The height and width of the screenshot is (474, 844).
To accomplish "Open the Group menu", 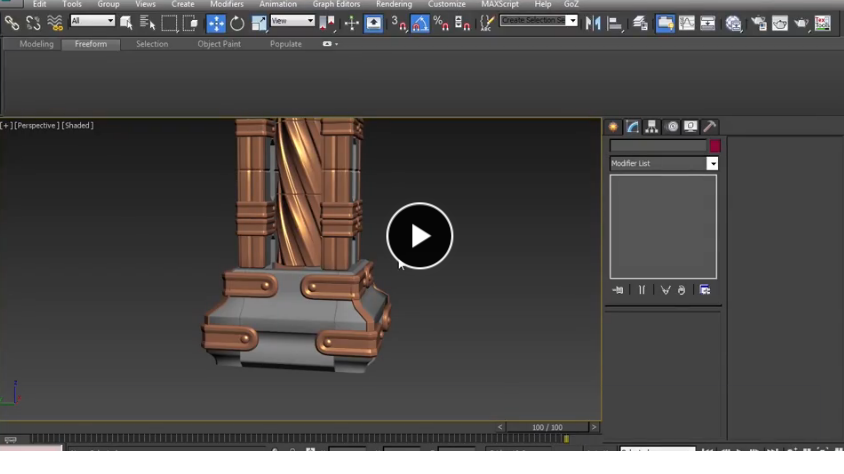I will 108,4.
